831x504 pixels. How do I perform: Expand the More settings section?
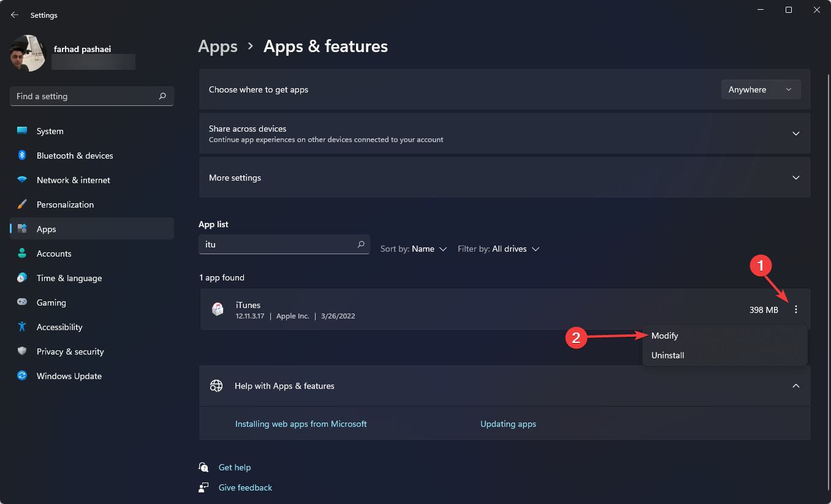[x=795, y=178]
